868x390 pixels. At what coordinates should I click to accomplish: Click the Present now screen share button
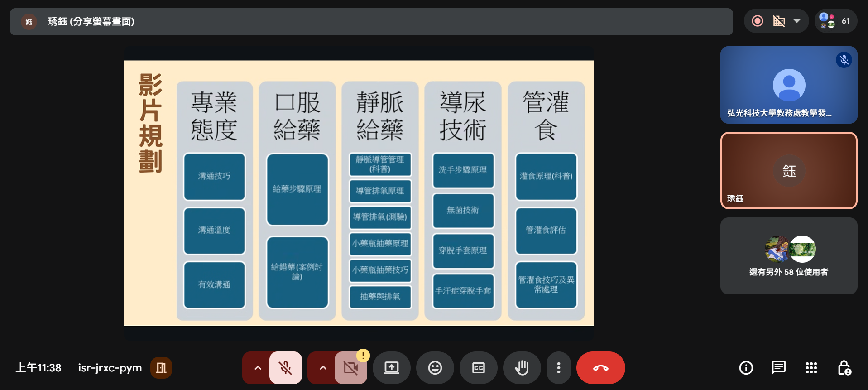pos(391,368)
